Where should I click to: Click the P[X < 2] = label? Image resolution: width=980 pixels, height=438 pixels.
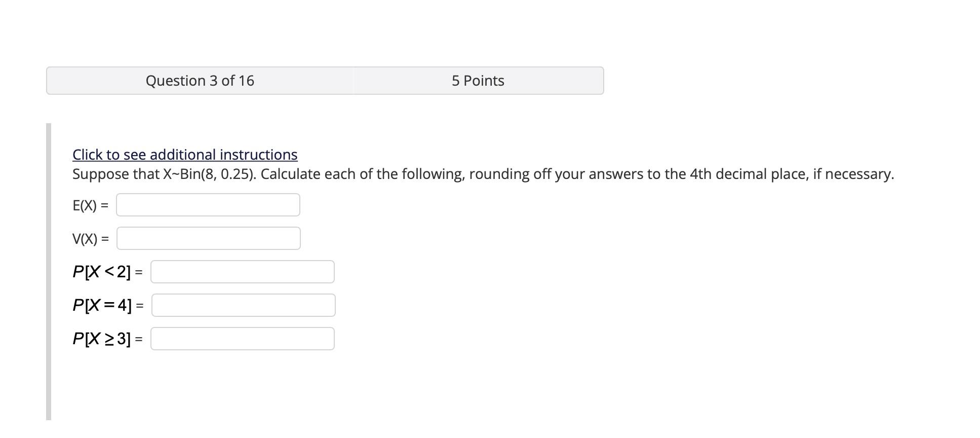pos(107,272)
